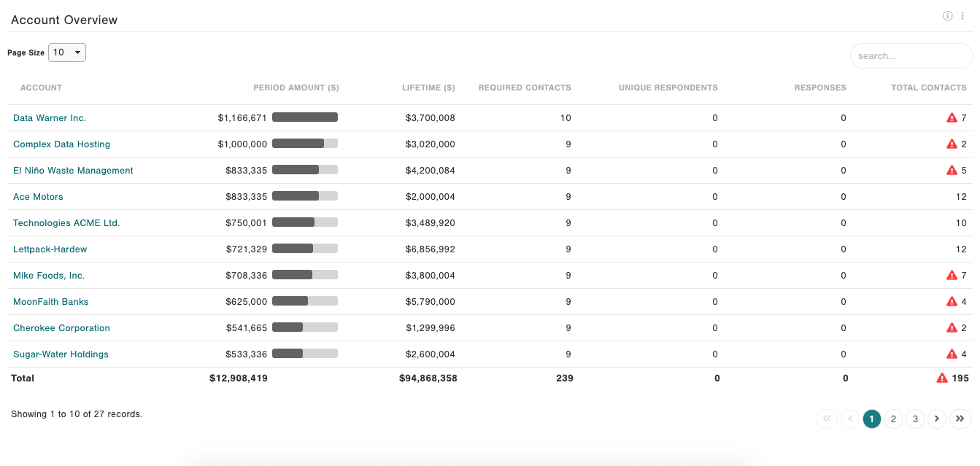Sort by Lifetime ($) column header

tap(428, 88)
